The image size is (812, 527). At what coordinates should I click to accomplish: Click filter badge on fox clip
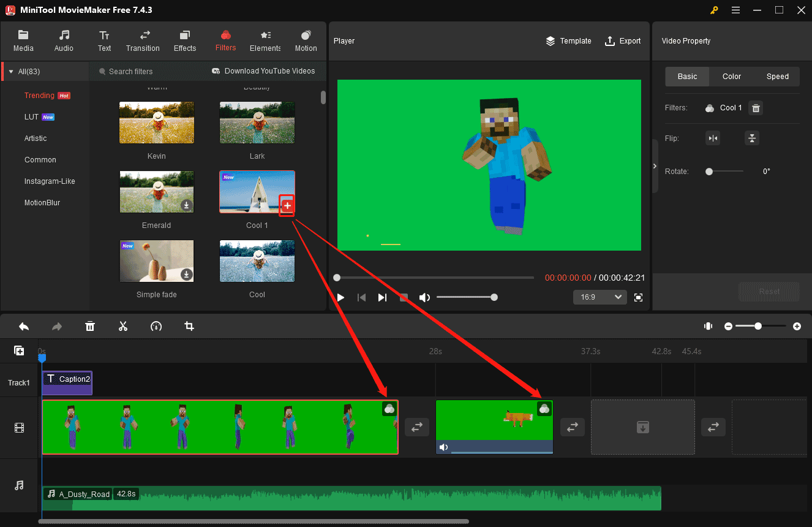tap(544, 409)
